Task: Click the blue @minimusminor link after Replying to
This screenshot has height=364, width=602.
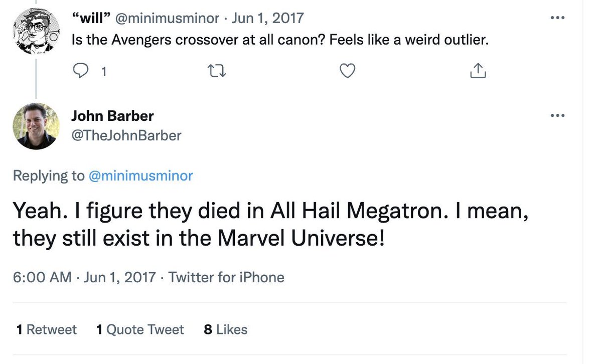Action: click(x=140, y=175)
